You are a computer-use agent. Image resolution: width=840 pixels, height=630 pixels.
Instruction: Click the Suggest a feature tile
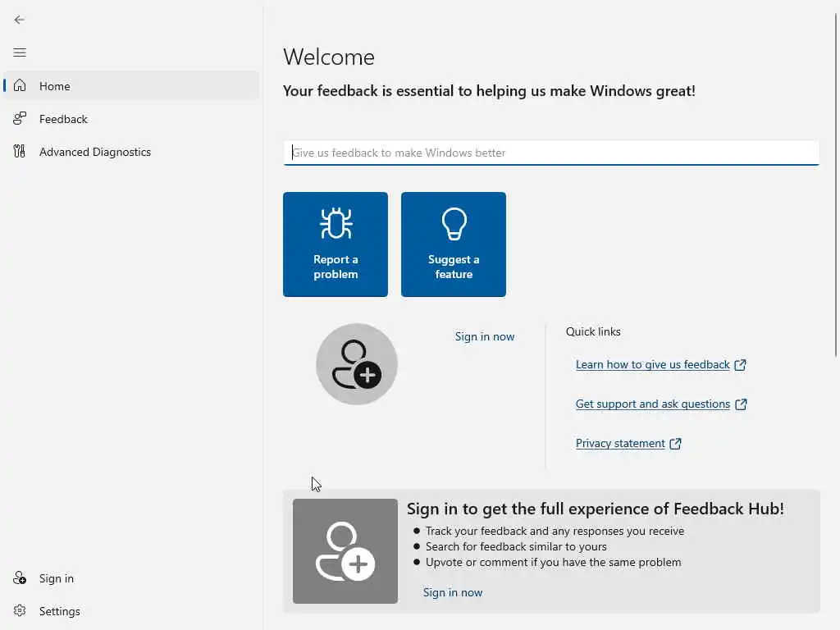454,244
